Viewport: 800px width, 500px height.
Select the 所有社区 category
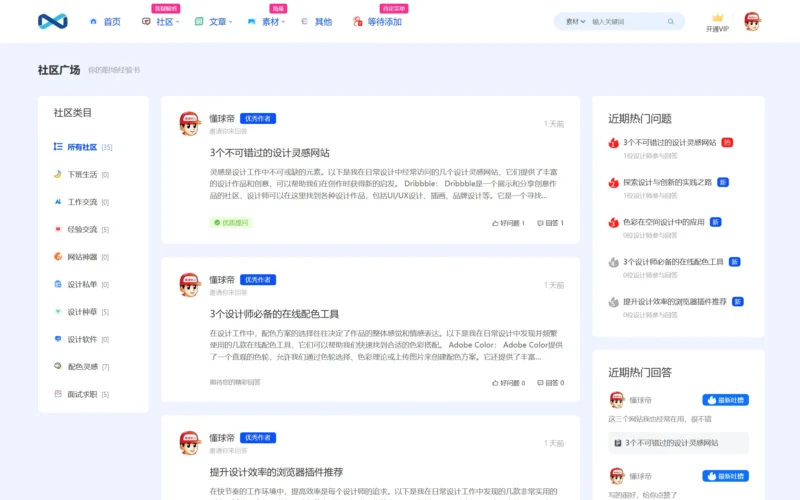82,147
